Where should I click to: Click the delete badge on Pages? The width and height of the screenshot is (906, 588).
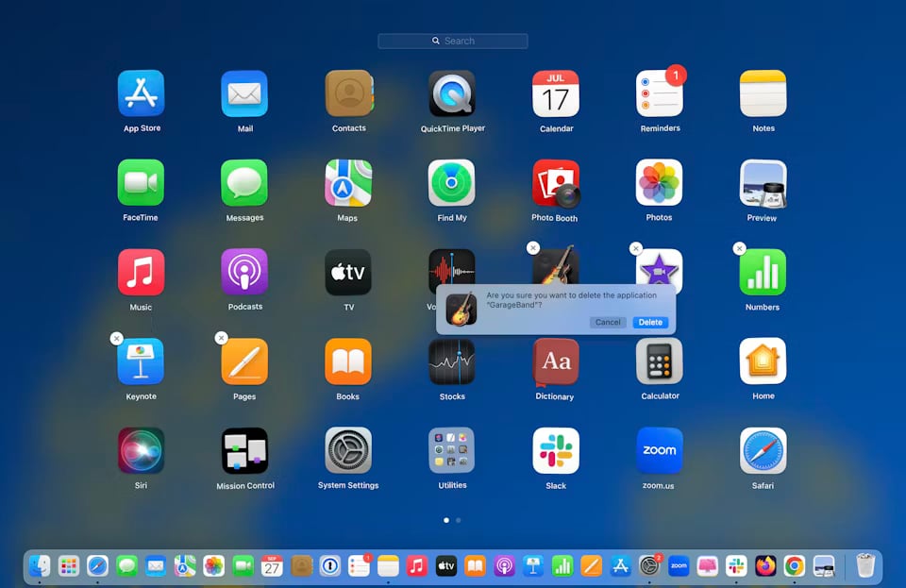[x=221, y=338]
